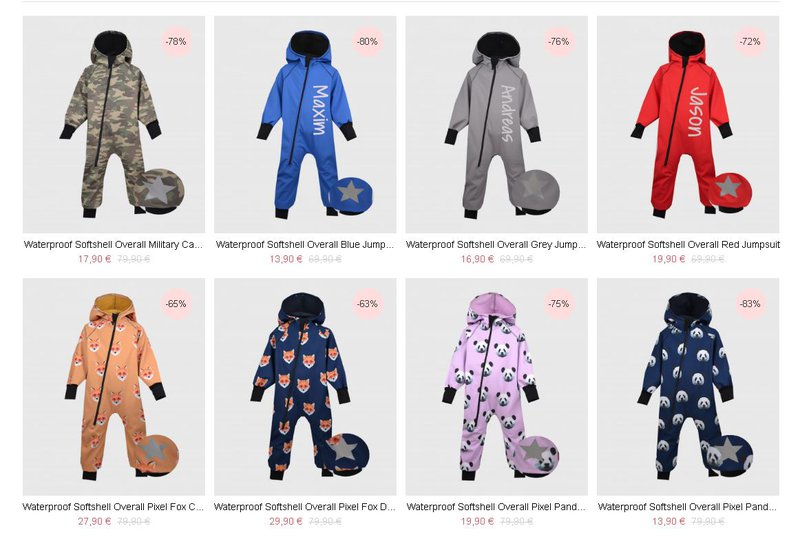Open the pink Pixel Panda overall image
Image resolution: width=800 pixels, height=537 pixels.
coord(496,387)
